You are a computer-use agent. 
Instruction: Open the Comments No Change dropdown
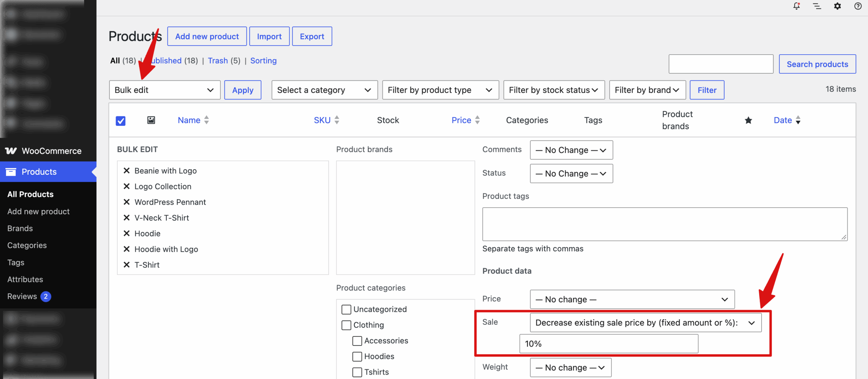[x=571, y=150]
